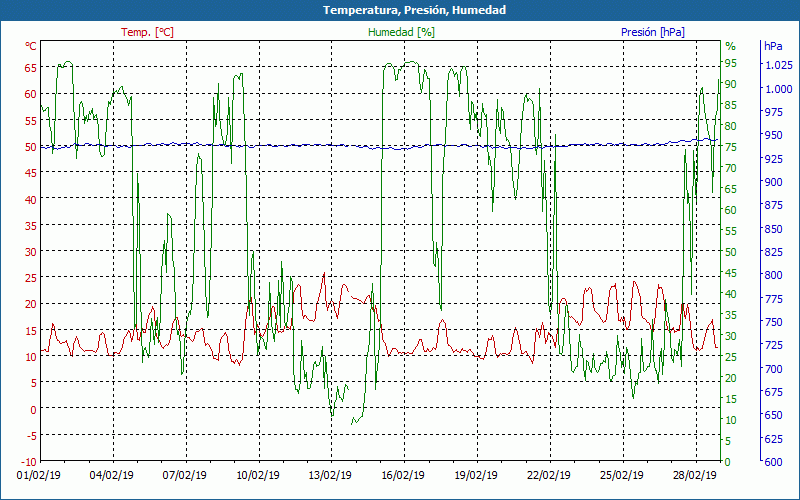Select the blue "Presión [hPa]" legend label
The width and height of the screenshot is (800, 500).
click(653, 32)
